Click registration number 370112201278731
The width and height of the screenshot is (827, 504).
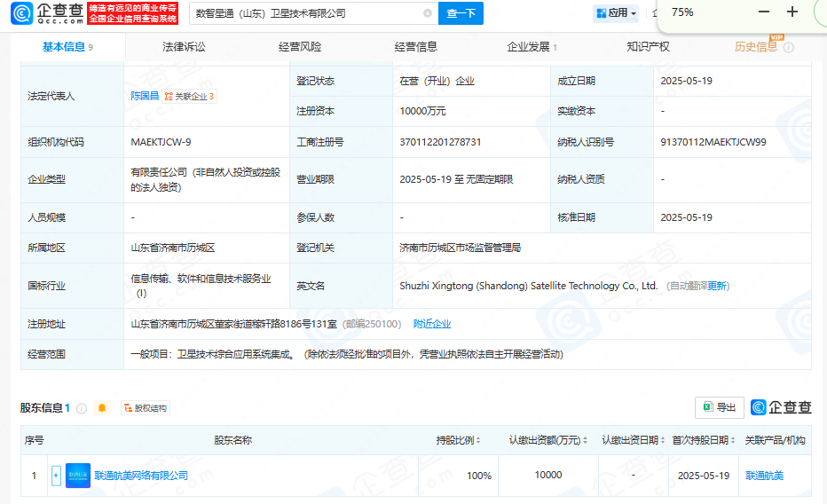pyautogui.click(x=440, y=142)
